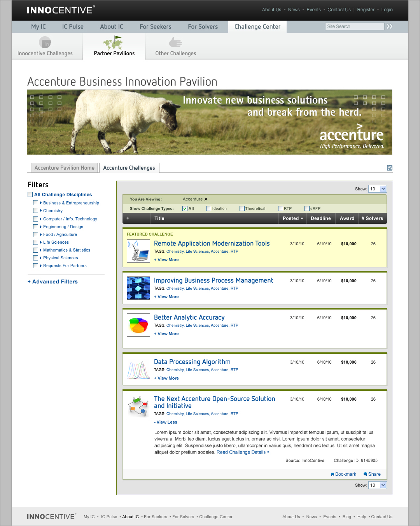Toggle the Chemistry discipline checkbox
Viewport: 420px width, 526px height.
coord(36,211)
